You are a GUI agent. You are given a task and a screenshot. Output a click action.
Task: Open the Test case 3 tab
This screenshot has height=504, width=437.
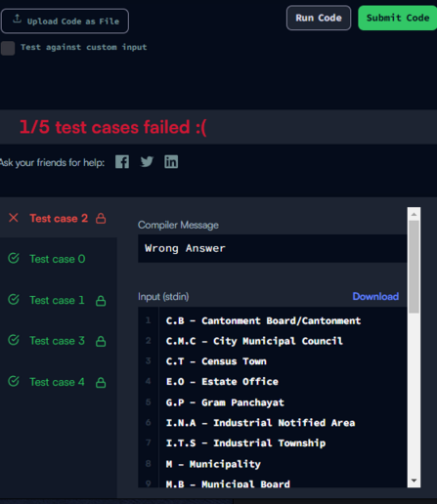click(x=59, y=341)
